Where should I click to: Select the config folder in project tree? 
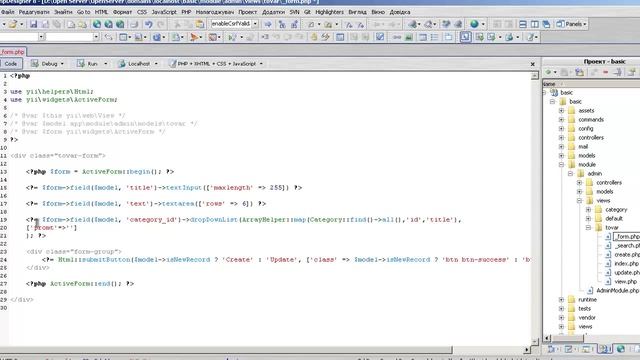[x=585, y=129]
